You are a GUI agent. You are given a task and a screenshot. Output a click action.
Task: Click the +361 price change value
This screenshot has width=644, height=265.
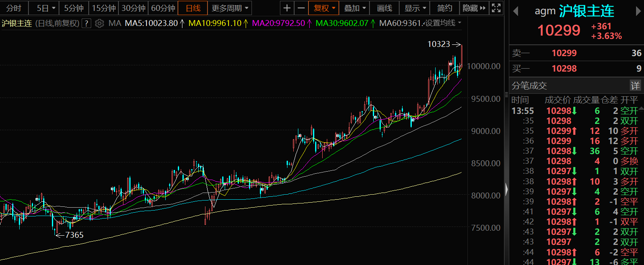601,26
